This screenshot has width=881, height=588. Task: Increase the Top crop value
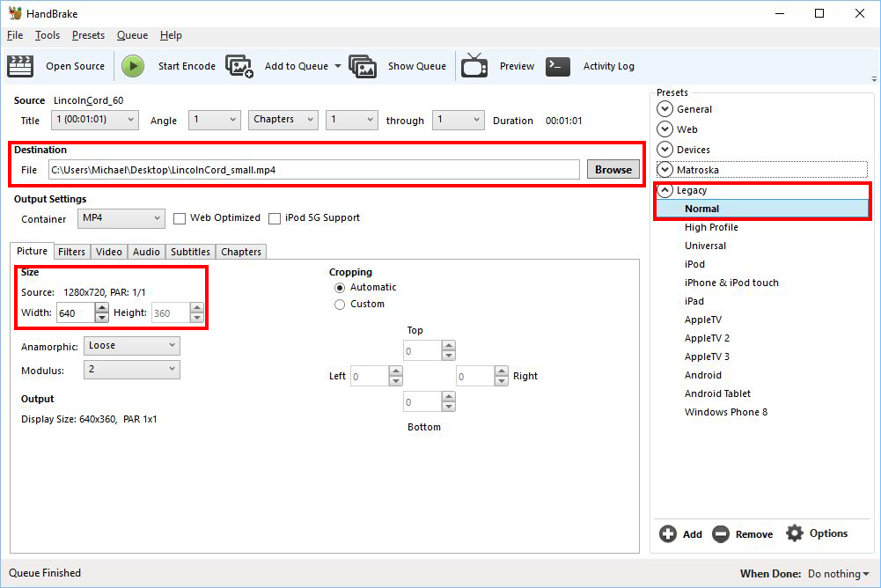point(448,346)
